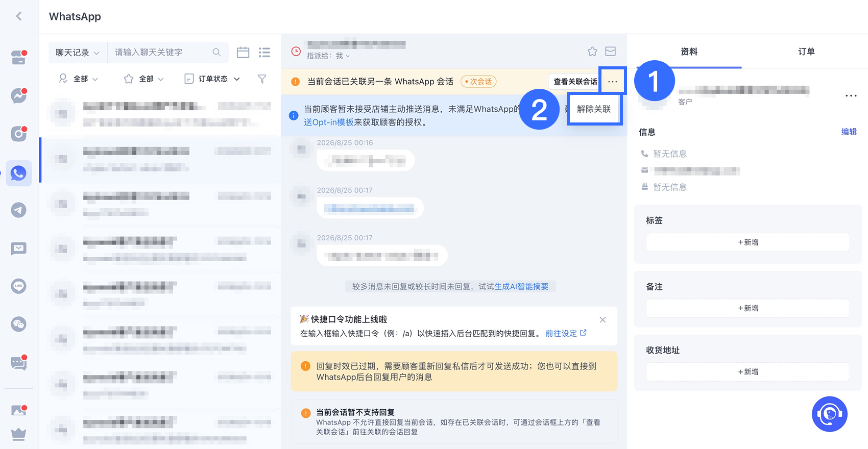
Task: Click the 当前会话暂不支持回复 notice heading
Action: click(355, 412)
